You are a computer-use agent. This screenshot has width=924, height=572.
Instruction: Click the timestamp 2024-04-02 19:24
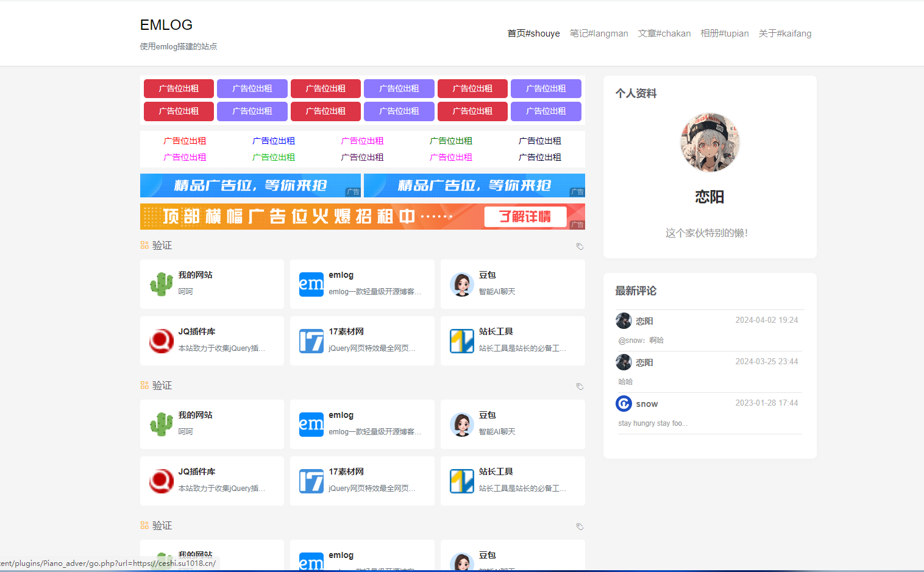click(x=766, y=320)
